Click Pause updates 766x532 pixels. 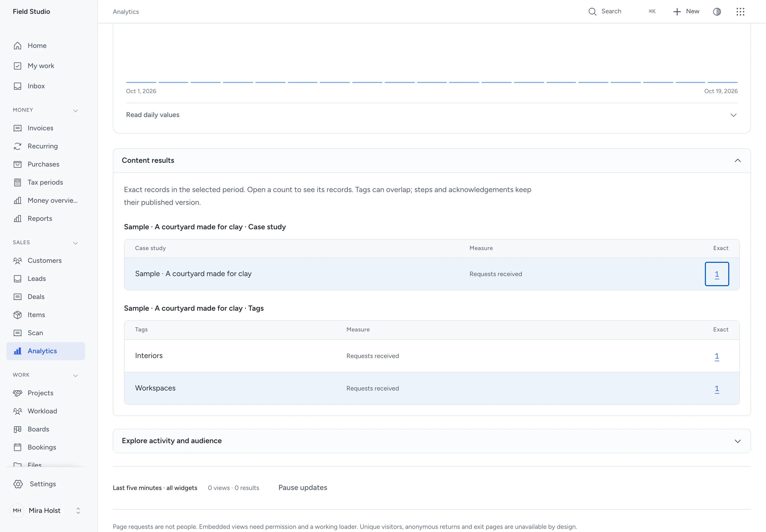303,488
